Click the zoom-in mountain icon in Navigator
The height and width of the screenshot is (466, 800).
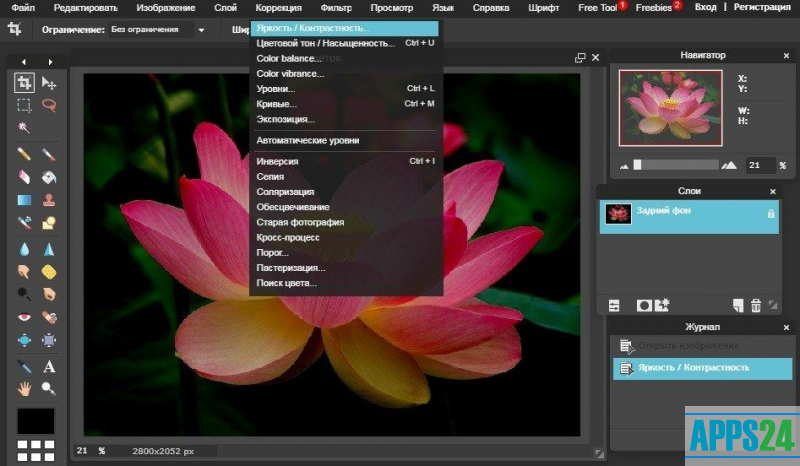pyautogui.click(x=729, y=165)
